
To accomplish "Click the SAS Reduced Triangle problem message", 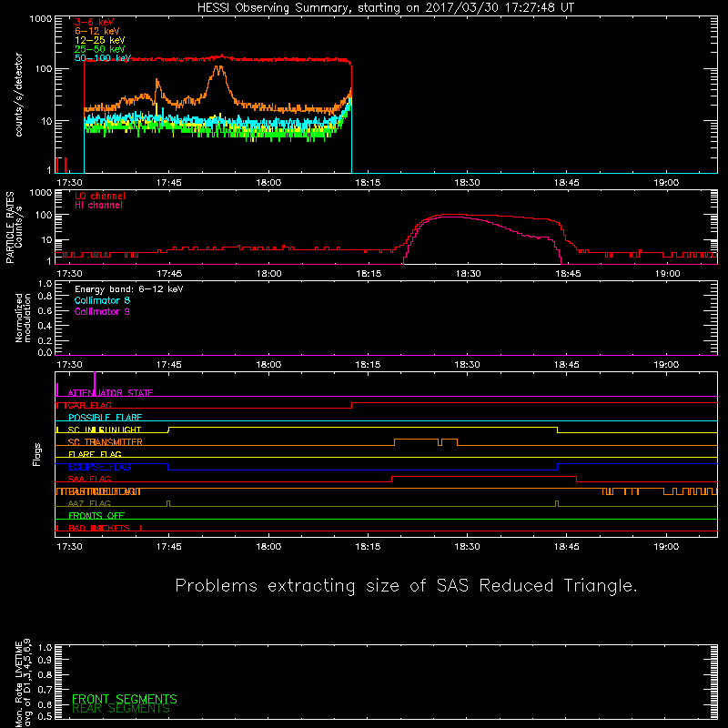I will (x=406, y=586).
